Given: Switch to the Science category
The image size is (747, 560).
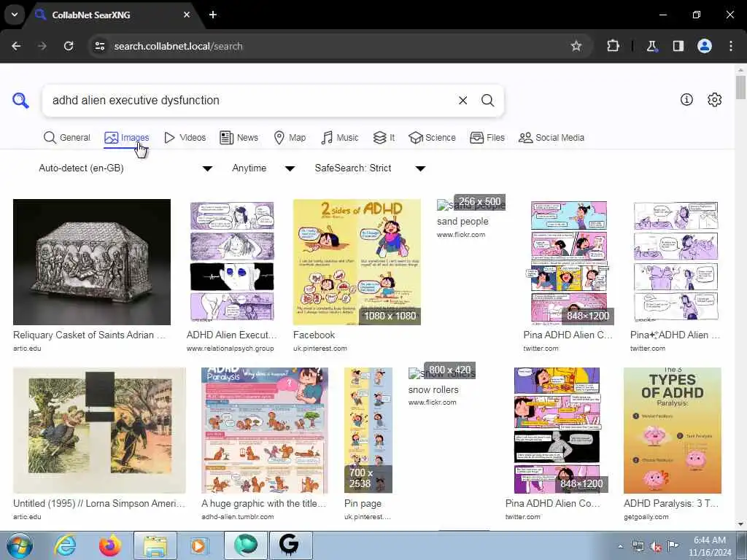Looking at the screenshot, I should (x=432, y=138).
